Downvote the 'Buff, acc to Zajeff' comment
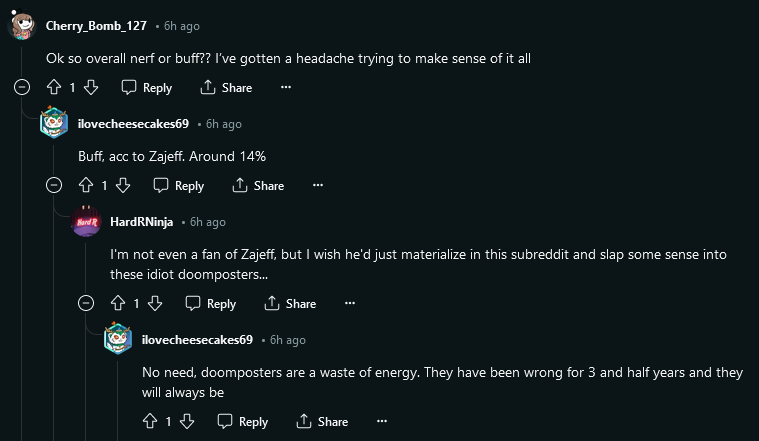Screen dimensions: 759x441 click(123, 186)
